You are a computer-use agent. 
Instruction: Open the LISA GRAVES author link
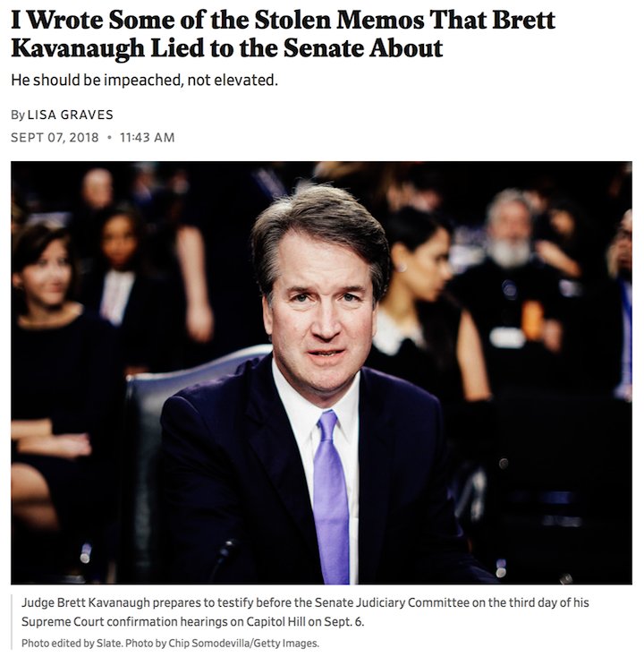click(71, 115)
